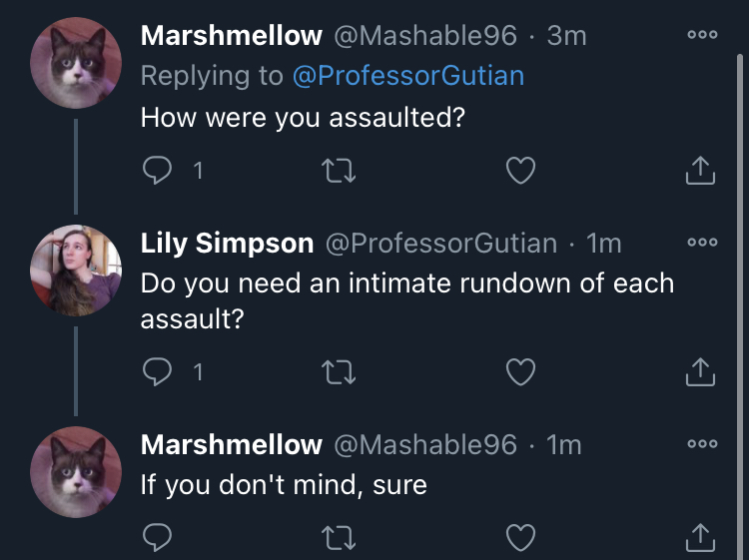Open more options on top Marshmellow tweet
Viewport: 749px width, 560px height.
702,34
